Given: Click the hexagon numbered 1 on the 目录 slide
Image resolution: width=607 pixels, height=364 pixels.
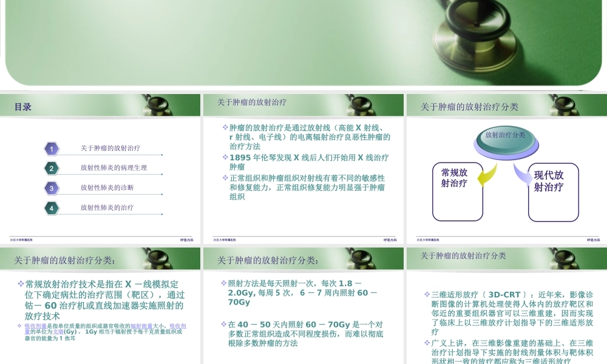Looking at the screenshot, I should 52,147.
